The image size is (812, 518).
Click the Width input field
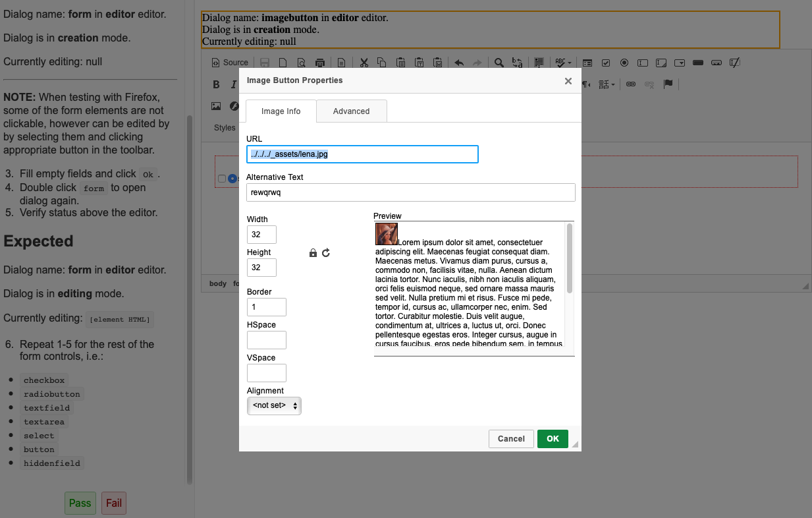pos(261,235)
